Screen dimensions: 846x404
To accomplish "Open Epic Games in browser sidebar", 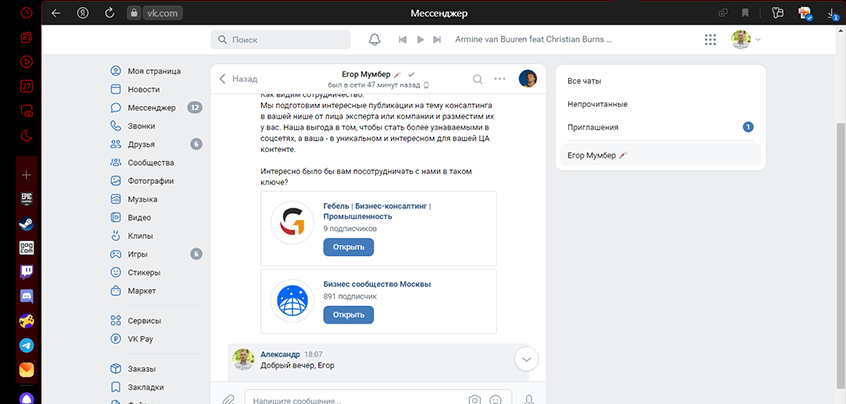I will [26, 199].
